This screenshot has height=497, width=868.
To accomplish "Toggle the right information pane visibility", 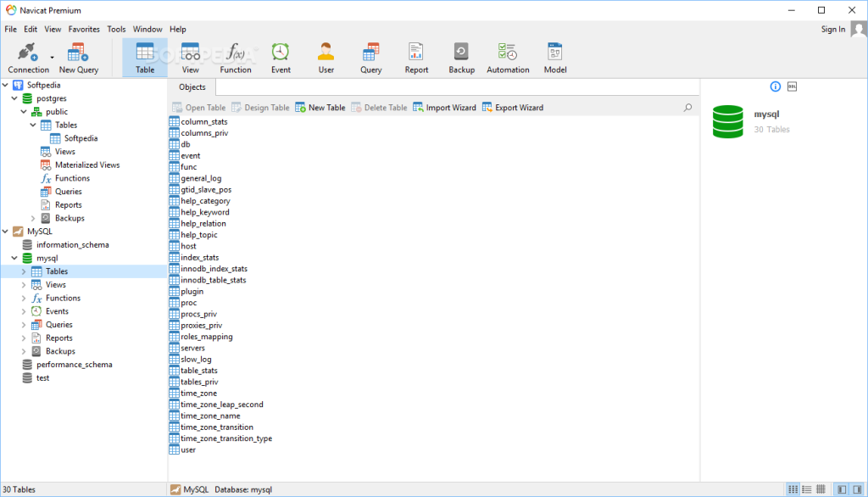I will (x=857, y=489).
